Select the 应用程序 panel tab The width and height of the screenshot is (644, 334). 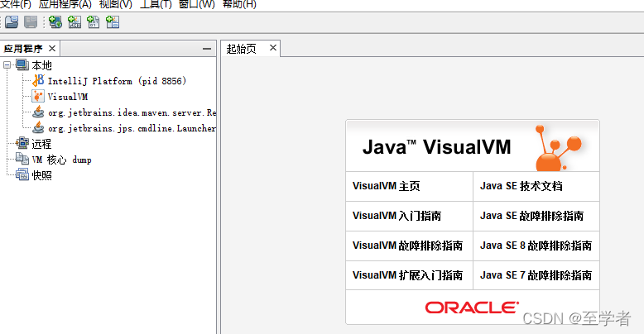pos(23,49)
